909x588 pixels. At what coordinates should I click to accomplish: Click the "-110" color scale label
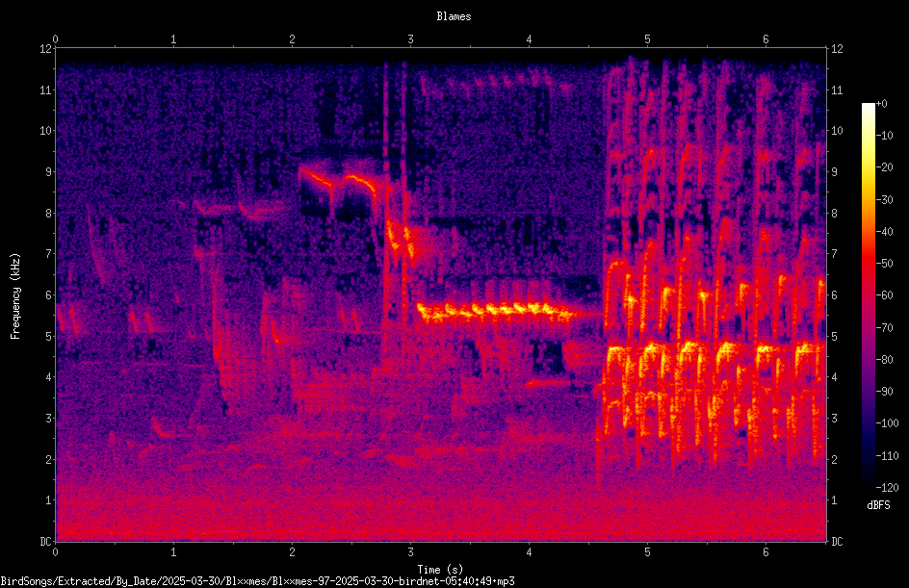click(x=888, y=456)
